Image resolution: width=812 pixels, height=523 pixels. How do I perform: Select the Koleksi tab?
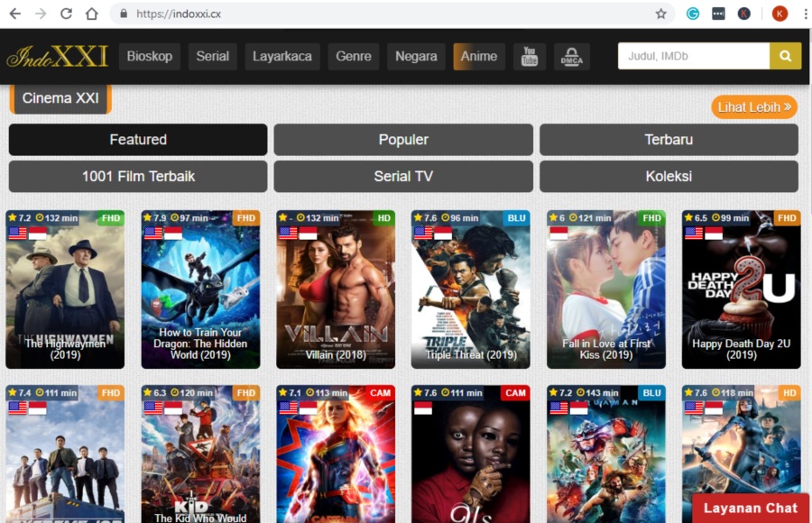click(669, 177)
